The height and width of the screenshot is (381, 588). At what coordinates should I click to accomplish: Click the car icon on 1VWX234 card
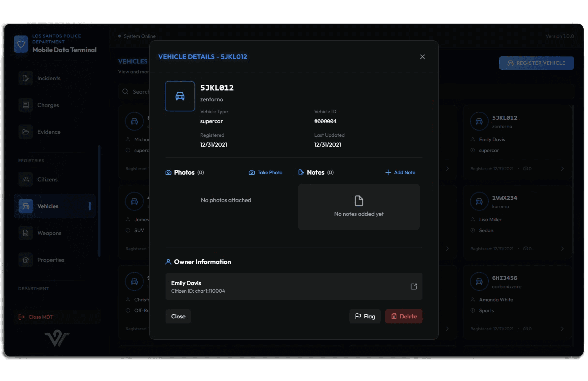479,201
